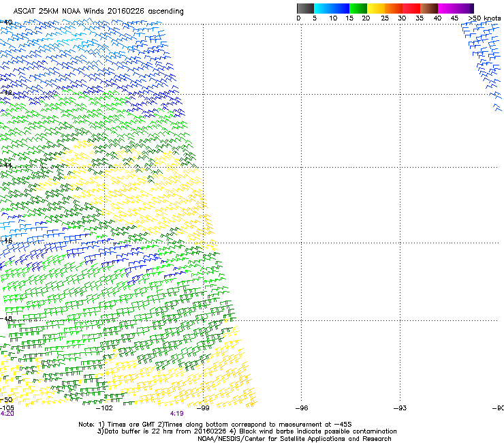Click the NOAA/NESDIS Center credit line
The width and height of the screenshot is (504, 443).
click(x=294, y=439)
